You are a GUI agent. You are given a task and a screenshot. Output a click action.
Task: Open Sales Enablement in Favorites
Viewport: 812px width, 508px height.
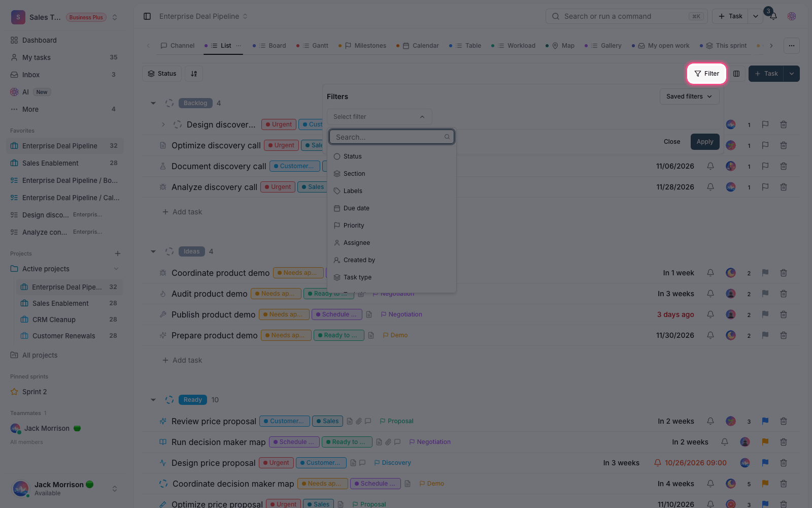point(64,163)
